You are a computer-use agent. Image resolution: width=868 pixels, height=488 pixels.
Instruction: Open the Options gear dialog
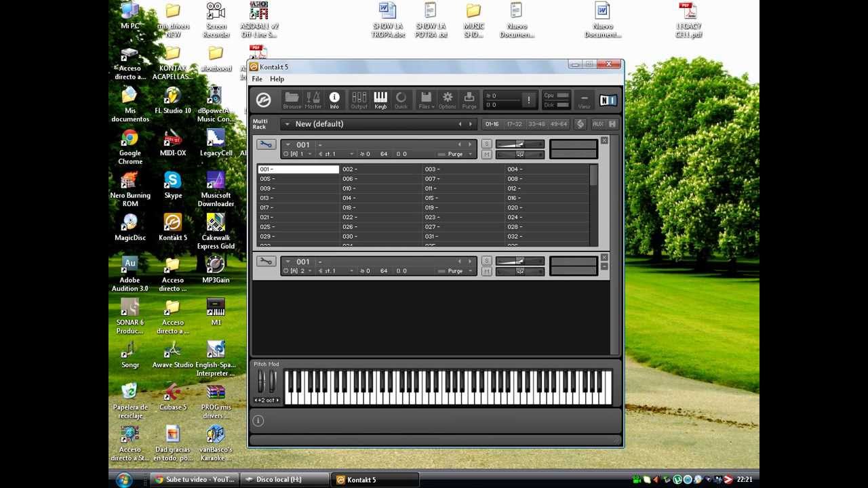tap(448, 100)
